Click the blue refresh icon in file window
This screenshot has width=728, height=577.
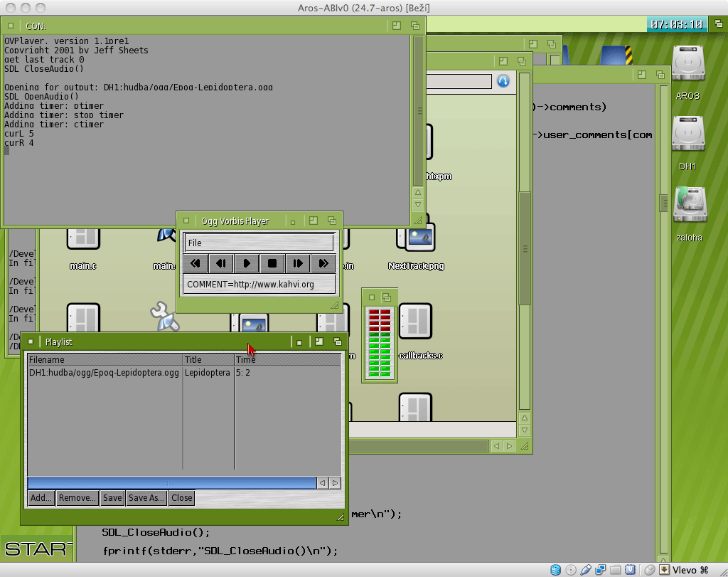pyautogui.click(x=503, y=81)
